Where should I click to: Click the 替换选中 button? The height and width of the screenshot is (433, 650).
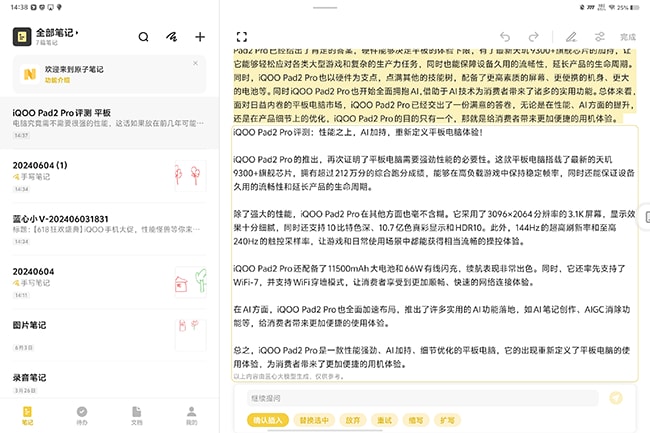[x=314, y=420]
